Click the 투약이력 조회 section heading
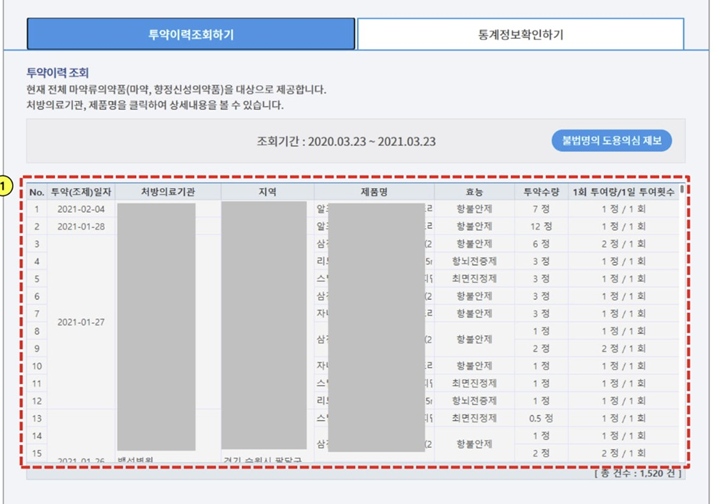The height and width of the screenshot is (504, 720). (57, 73)
